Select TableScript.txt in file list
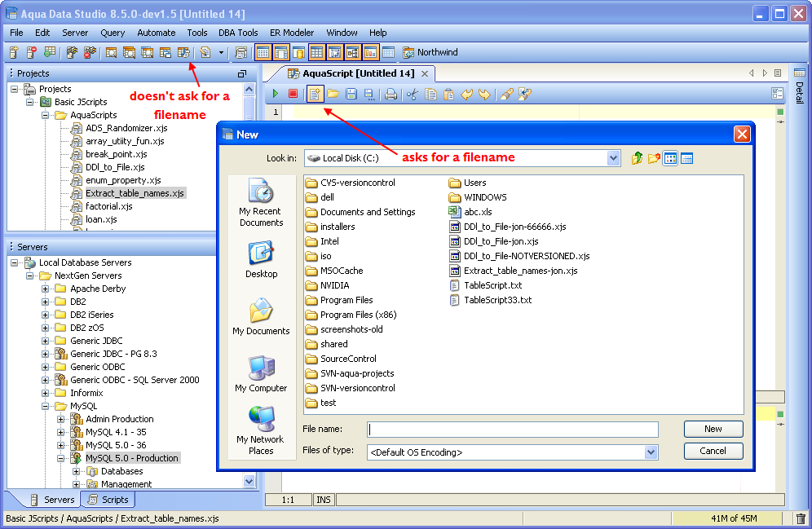 click(486, 285)
